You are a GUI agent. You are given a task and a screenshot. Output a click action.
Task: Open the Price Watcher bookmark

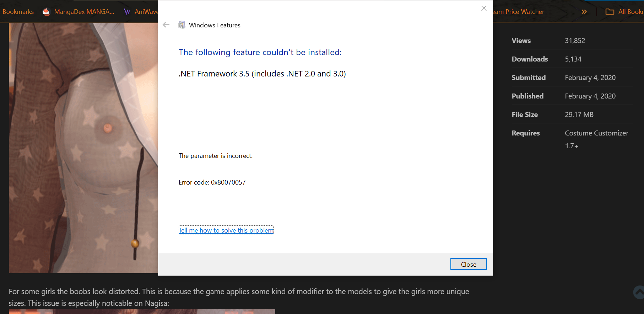[519, 12]
